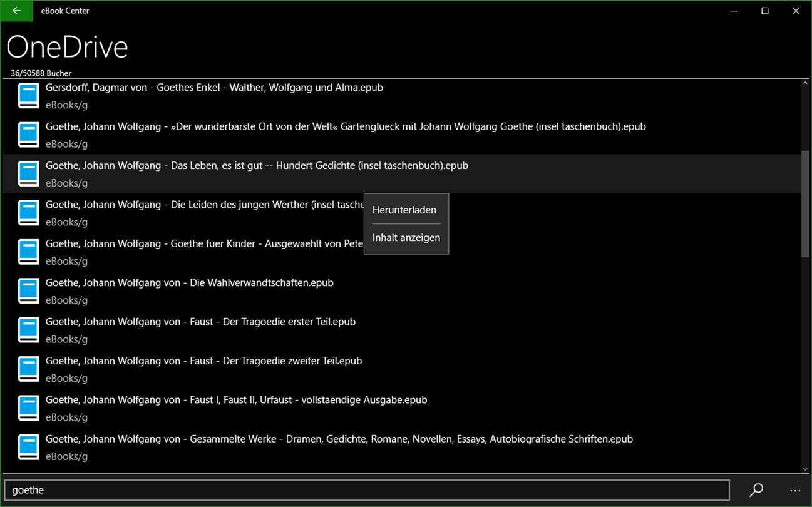
Task: Click book icon for Die Leiden des jungen Werther
Action: pos(28,213)
